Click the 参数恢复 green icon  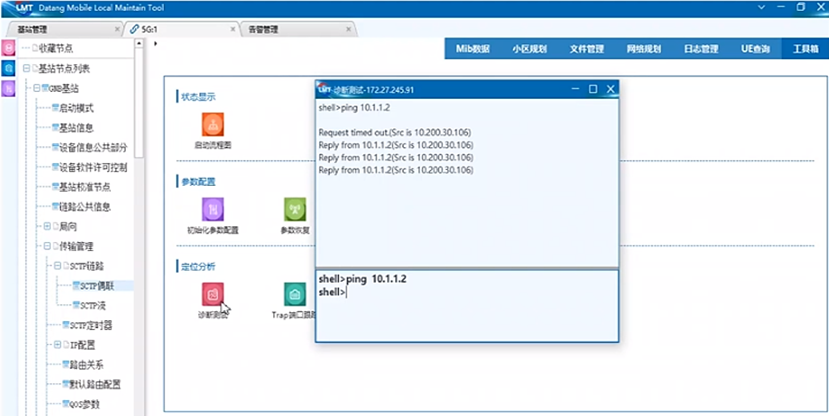295,209
